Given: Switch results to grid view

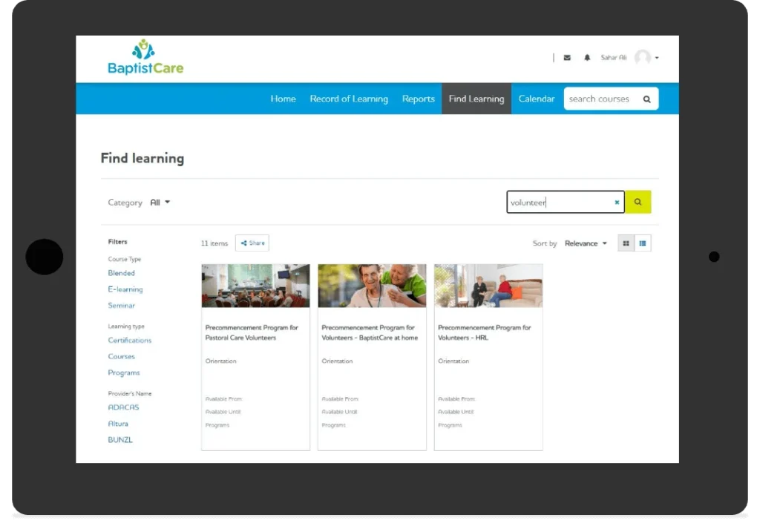Looking at the screenshot, I should point(626,243).
